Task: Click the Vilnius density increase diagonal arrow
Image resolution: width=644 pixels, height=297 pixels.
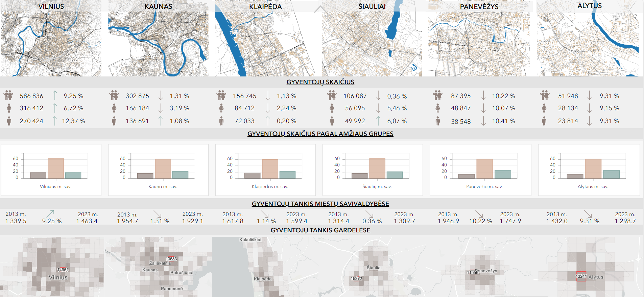Action: click(50, 214)
